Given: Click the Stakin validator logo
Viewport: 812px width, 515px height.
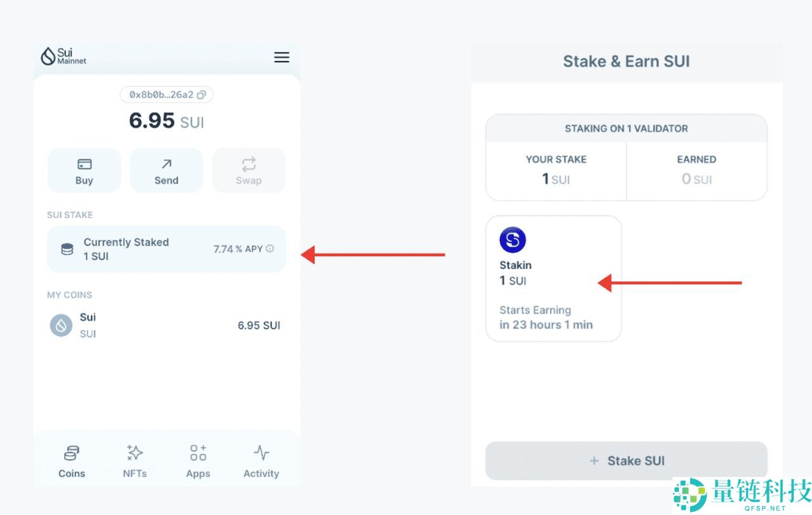Looking at the screenshot, I should click(x=513, y=240).
